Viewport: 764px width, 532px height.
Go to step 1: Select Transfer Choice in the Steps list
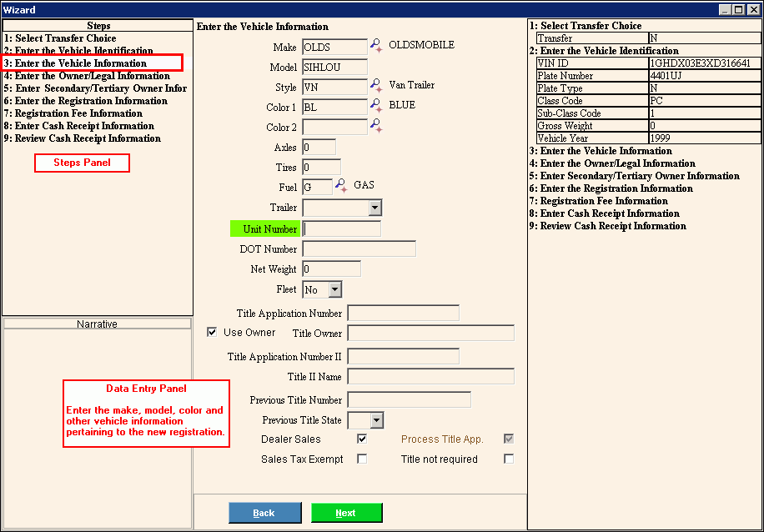(60, 38)
